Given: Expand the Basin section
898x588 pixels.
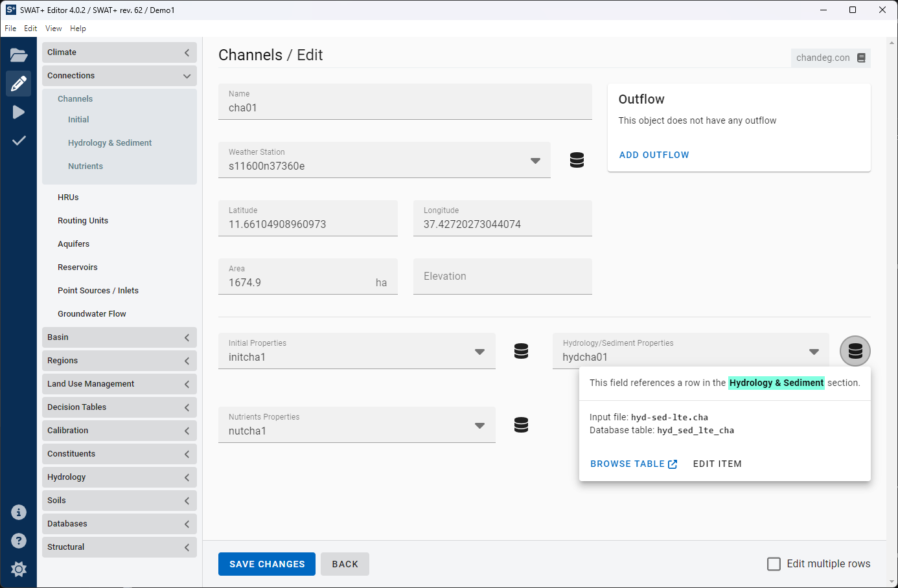Looking at the screenshot, I should click(119, 337).
